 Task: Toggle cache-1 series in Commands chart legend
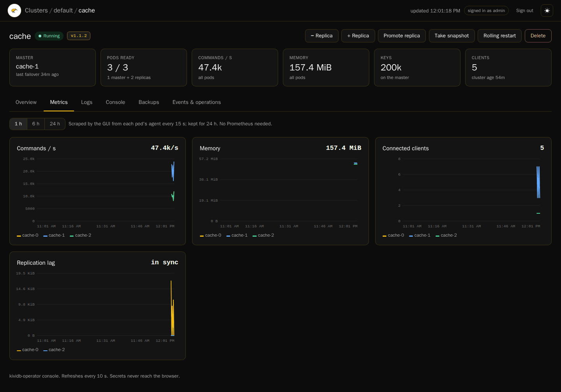(x=54, y=236)
